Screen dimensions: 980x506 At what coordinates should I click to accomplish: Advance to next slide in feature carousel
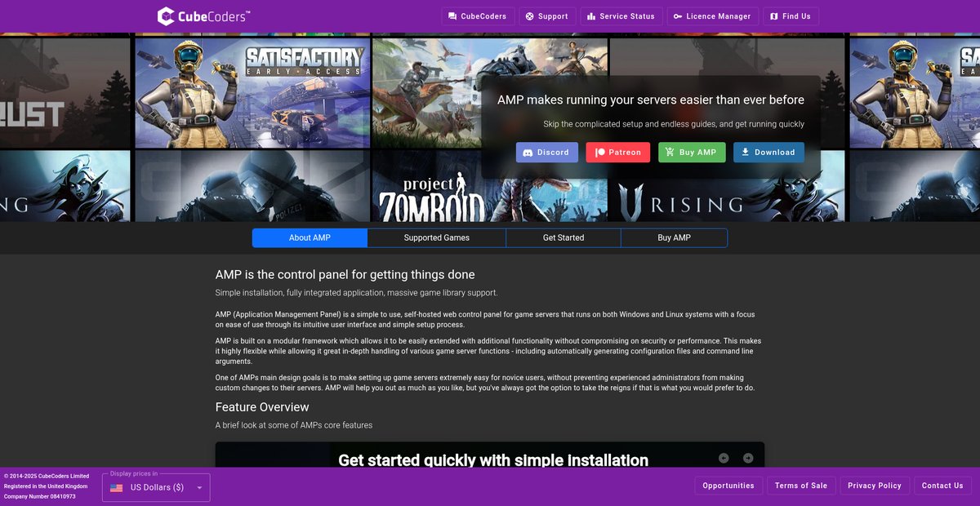(748, 458)
